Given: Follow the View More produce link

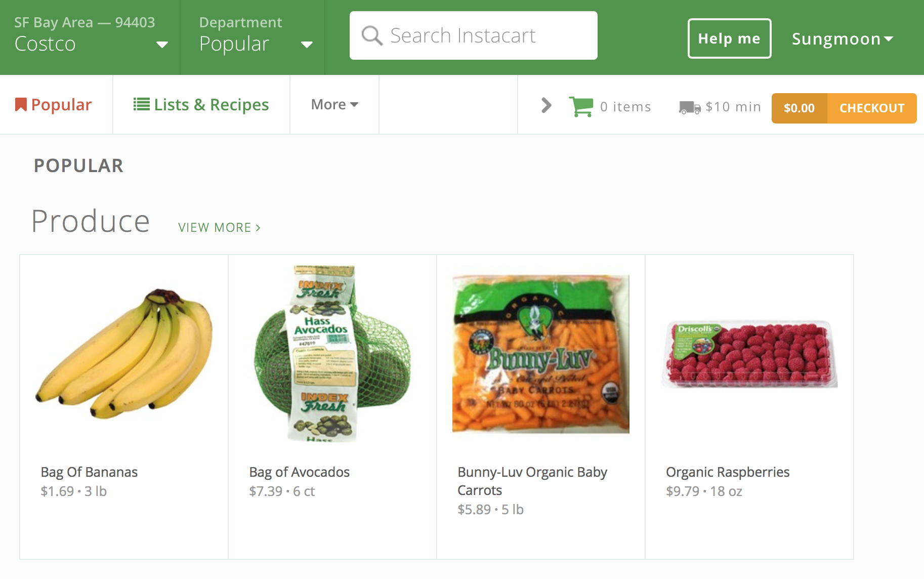Looking at the screenshot, I should [219, 228].
